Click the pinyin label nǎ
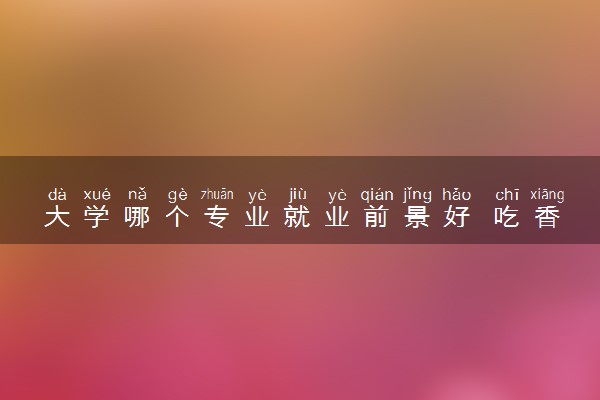This screenshot has width=600, height=400. pyautogui.click(x=137, y=194)
